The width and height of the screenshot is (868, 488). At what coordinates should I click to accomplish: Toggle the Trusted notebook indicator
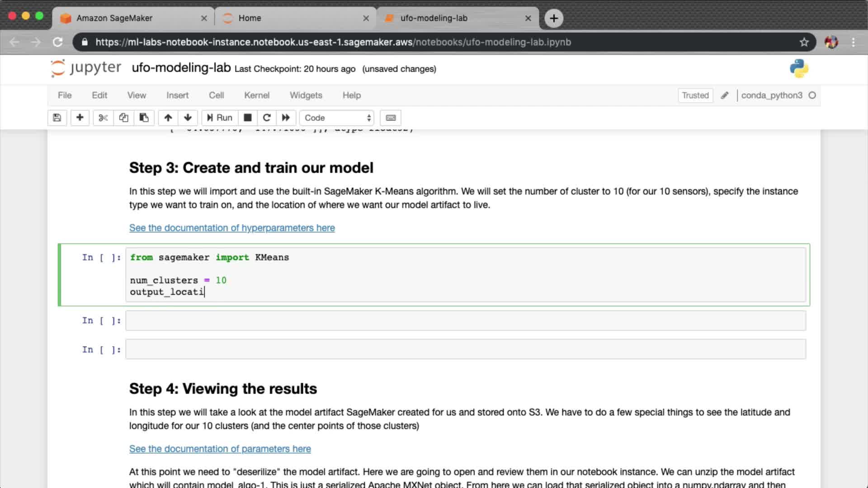point(695,95)
